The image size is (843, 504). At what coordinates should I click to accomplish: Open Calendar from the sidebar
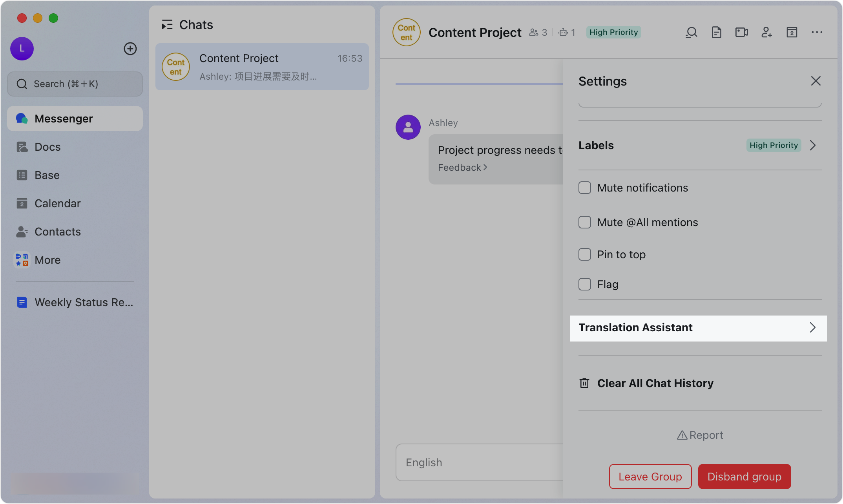point(57,203)
